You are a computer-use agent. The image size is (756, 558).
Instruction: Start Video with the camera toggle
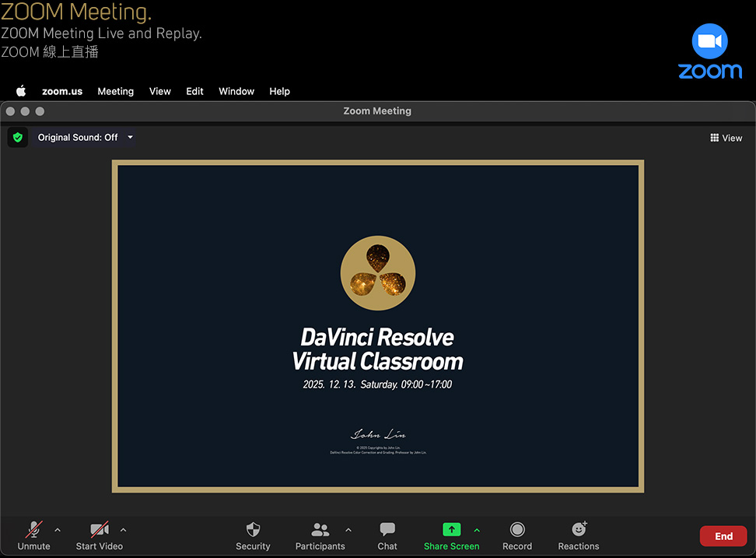[99, 530]
